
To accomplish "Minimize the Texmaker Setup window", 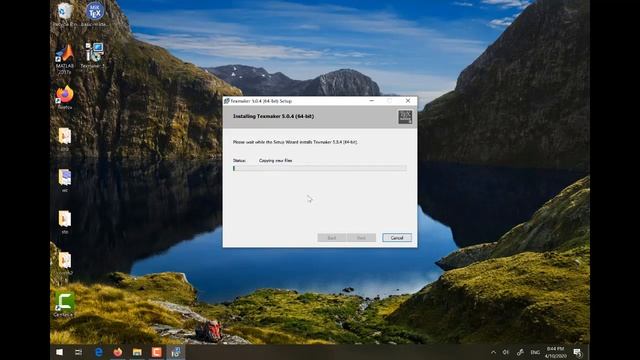I will [x=371, y=101].
